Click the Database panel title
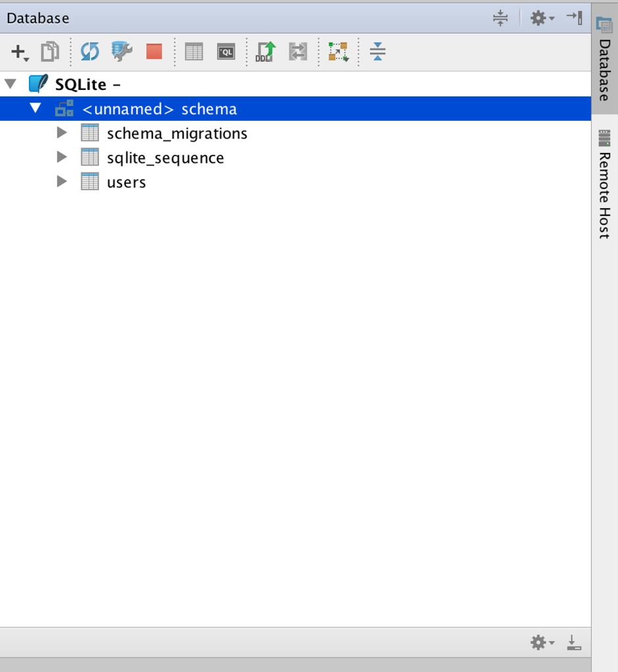The width and height of the screenshot is (618, 672). tap(37, 18)
